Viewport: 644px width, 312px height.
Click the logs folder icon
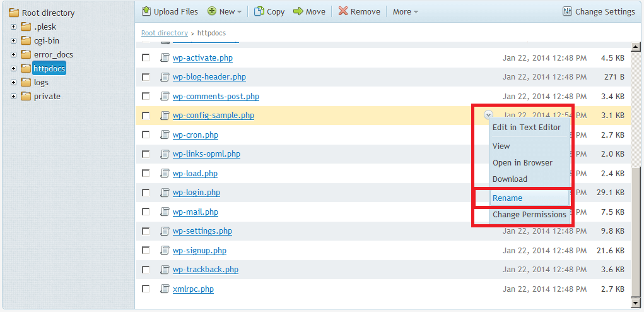coord(26,83)
